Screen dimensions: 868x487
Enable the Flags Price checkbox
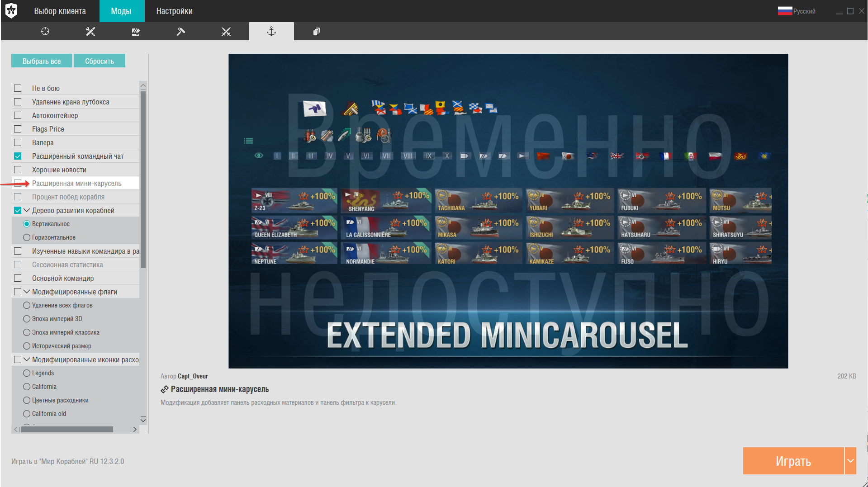coord(18,129)
